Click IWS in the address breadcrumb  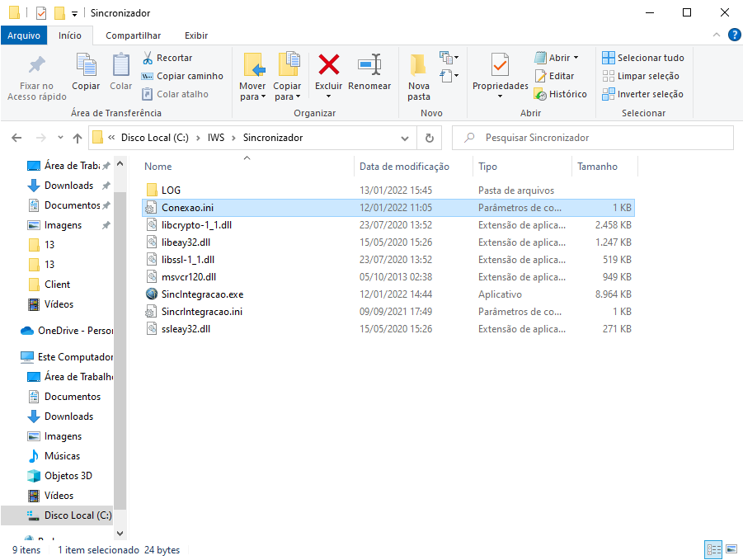[x=215, y=138]
